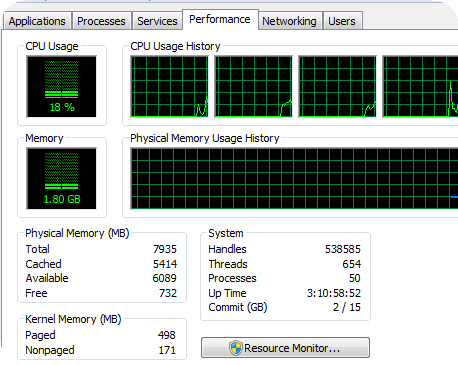Viewport: 458px width, 365px height.
Task: Click the CPU Usage gauge showing 18 %
Action: point(62,87)
